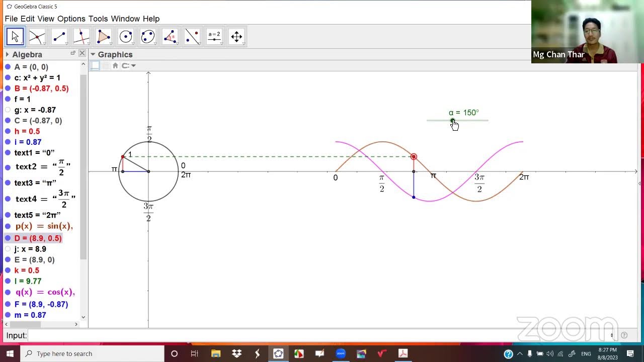Click the α = 150° slider handle
This screenshot has height=362, width=644.
pos(452,121)
